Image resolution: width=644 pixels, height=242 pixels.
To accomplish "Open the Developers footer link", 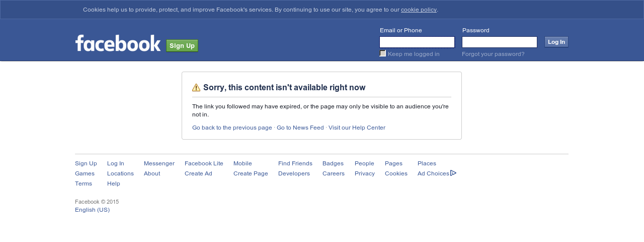I will pyautogui.click(x=294, y=173).
